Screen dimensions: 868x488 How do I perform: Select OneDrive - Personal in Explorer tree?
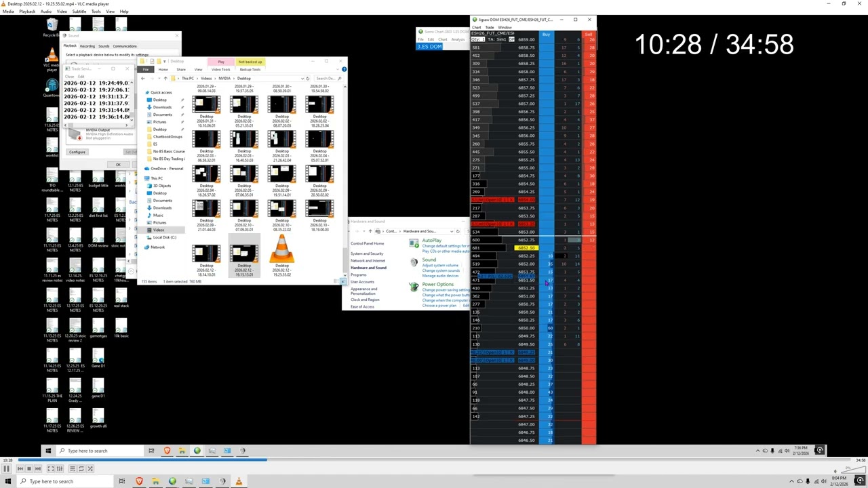coord(167,168)
